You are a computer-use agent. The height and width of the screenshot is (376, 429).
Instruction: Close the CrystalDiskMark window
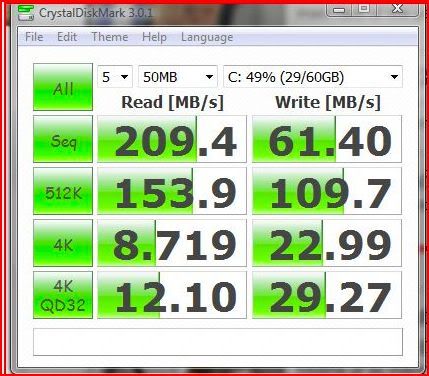point(397,9)
